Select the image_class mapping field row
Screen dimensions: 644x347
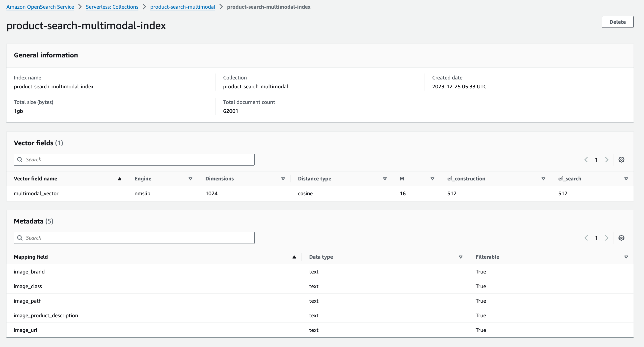point(320,286)
